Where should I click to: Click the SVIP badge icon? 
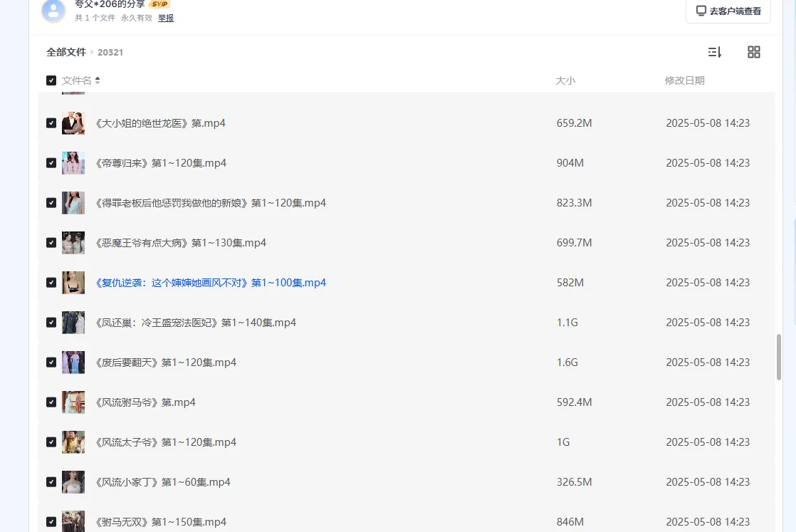click(159, 4)
